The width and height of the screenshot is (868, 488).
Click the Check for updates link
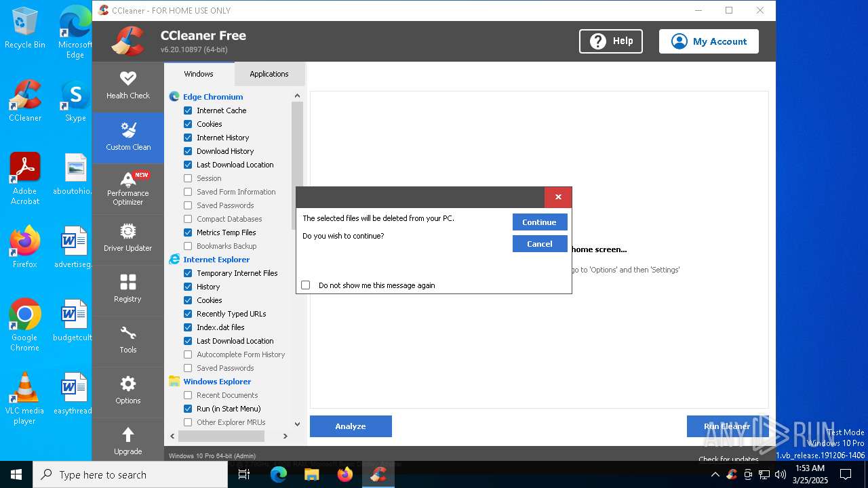728,460
